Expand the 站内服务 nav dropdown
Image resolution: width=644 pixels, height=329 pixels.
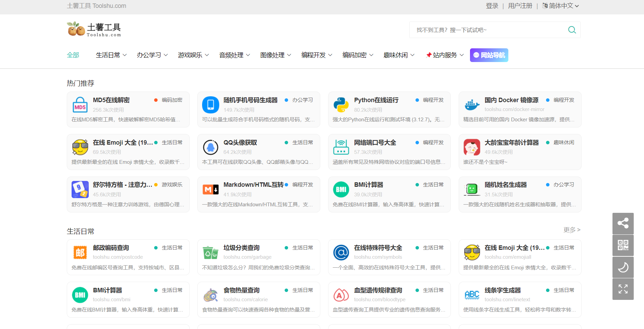point(445,55)
